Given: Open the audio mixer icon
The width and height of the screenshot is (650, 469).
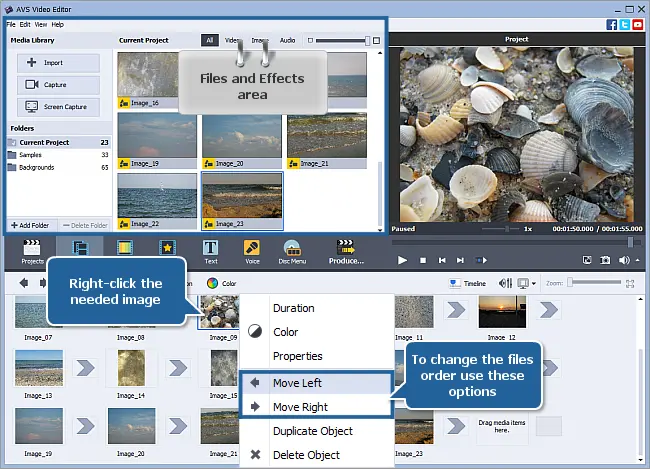Looking at the screenshot, I should (505, 283).
